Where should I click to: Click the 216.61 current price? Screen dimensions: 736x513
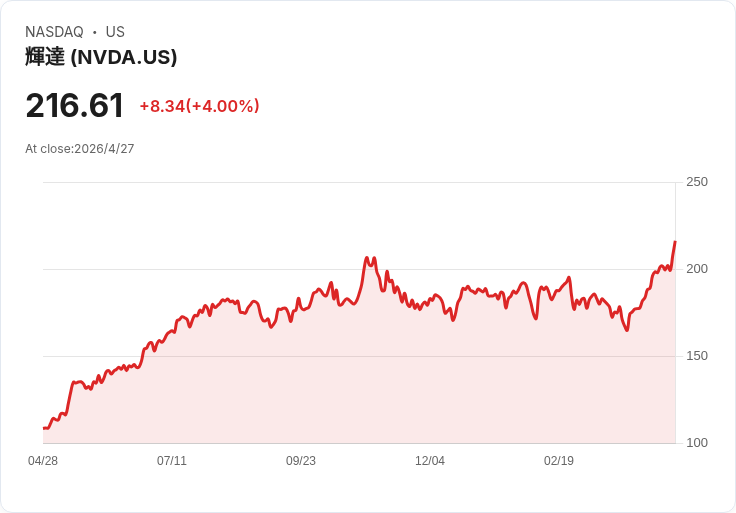point(75,106)
